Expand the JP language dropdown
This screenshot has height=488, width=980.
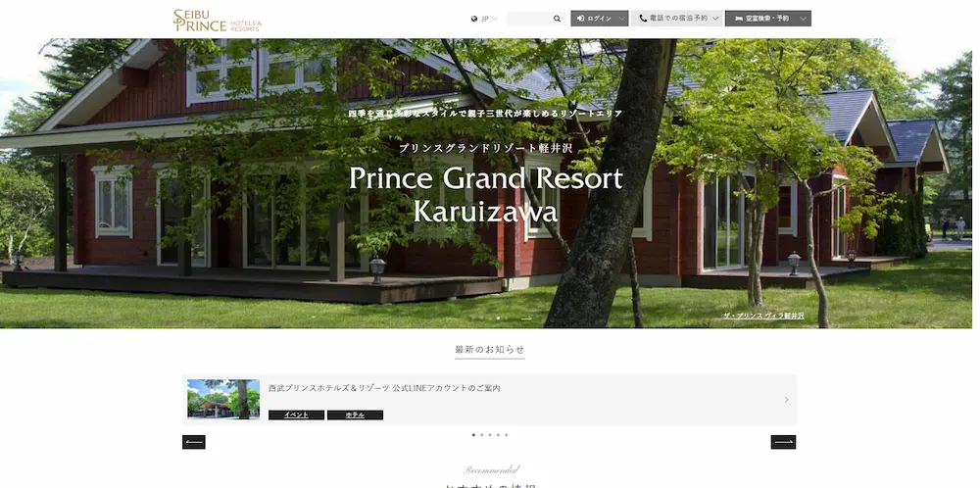coord(484,19)
